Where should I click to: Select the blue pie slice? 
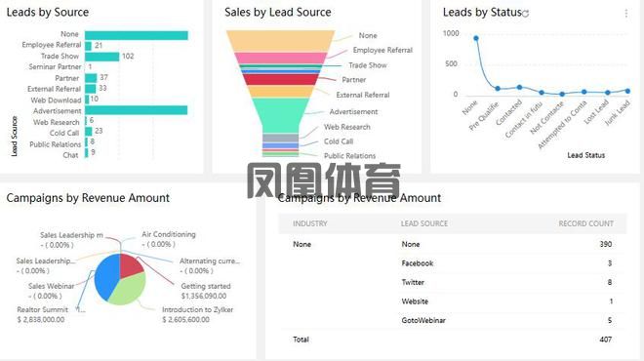pos(106,277)
